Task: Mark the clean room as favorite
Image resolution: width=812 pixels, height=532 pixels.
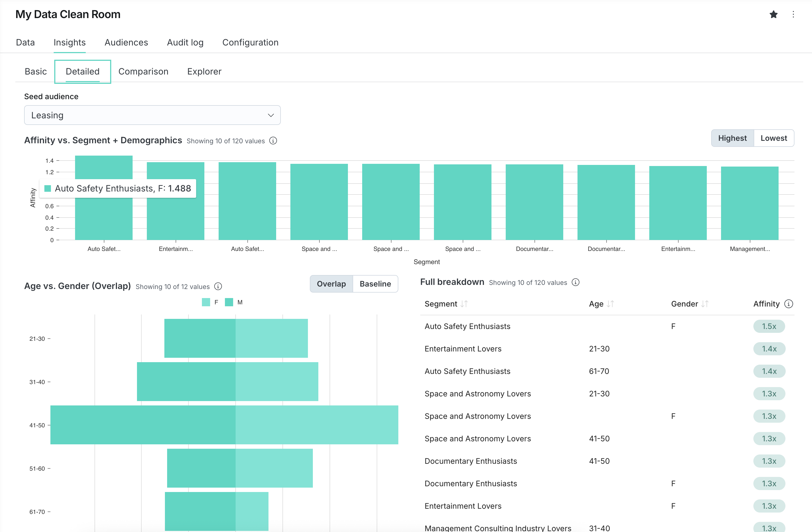Action: [774, 14]
